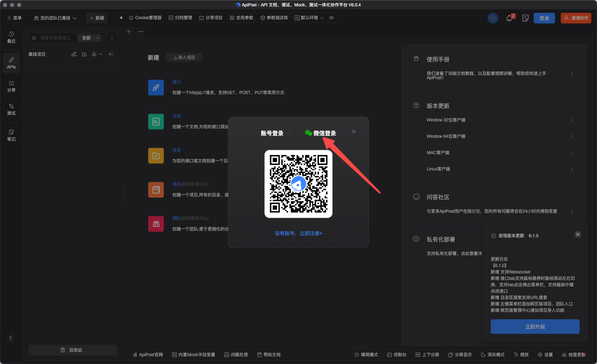Open 控制台 console in bottom bar
Screen dimensions: 597x364
coord(397,355)
